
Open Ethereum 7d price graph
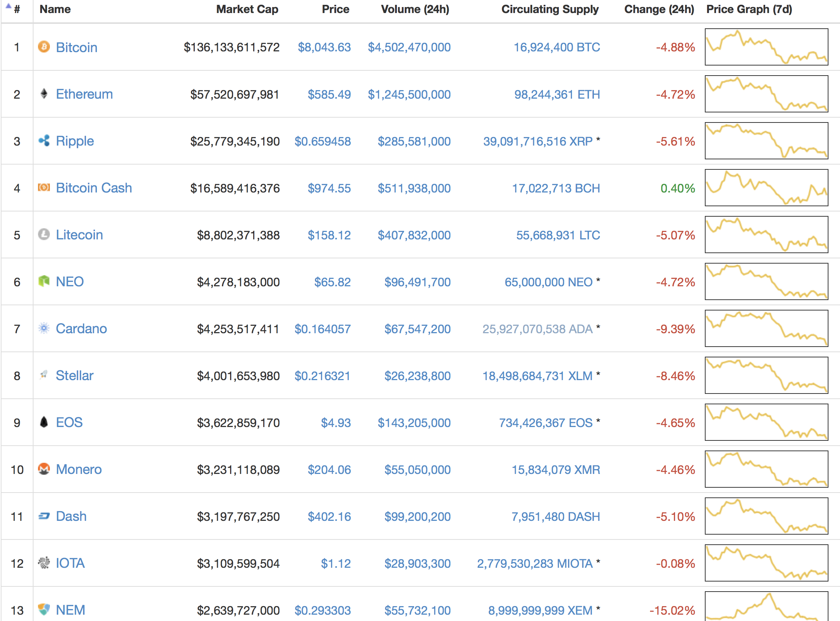tap(766, 93)
